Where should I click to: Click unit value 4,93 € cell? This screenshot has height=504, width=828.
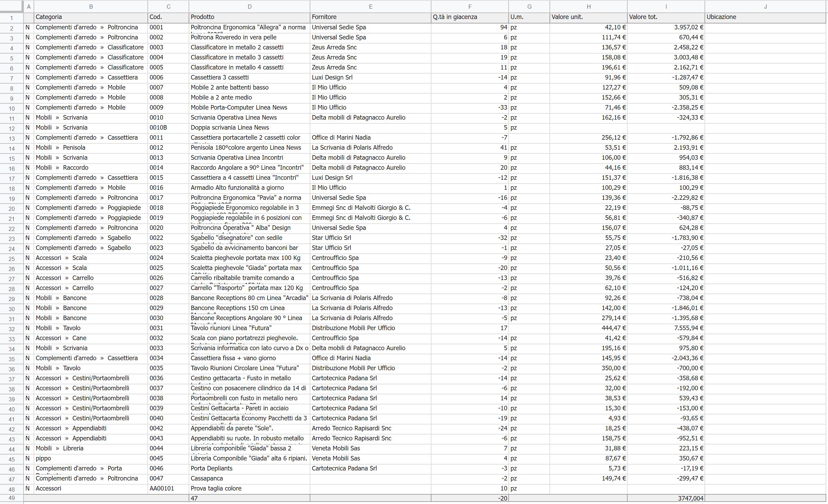[x=589, y=419]
